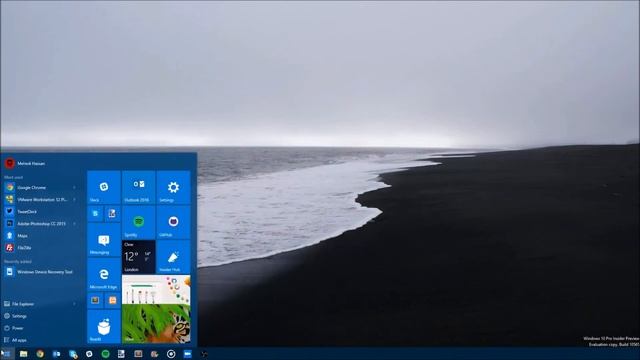Viewport: 640px width, 360px height.
Task: Open the Messaging tile
Action: coord(104,241)
